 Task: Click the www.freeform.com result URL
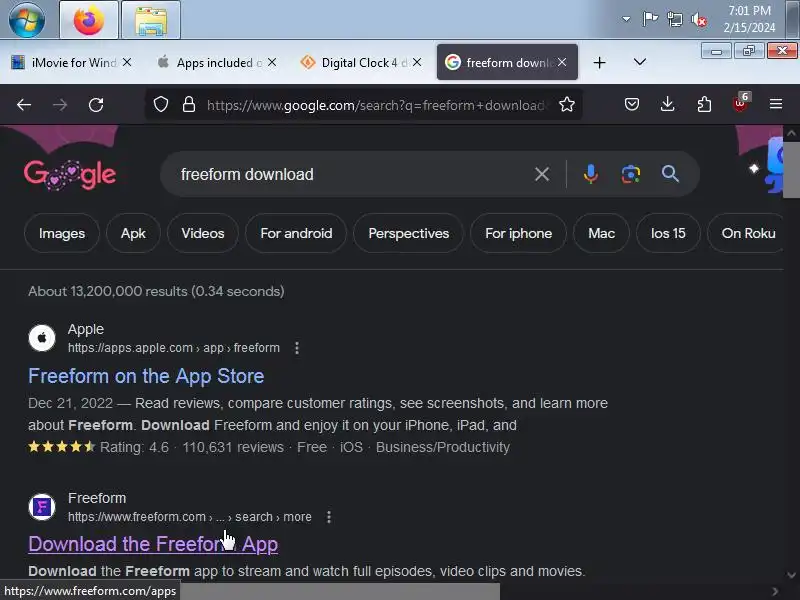click(189, 517)
